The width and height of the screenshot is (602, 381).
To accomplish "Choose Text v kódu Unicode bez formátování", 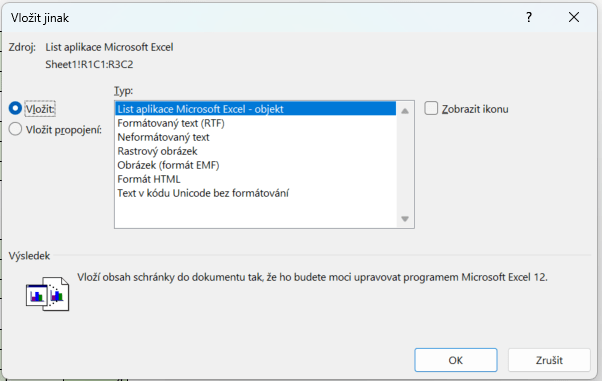I will pyautogui.click(x=256, y=193).
